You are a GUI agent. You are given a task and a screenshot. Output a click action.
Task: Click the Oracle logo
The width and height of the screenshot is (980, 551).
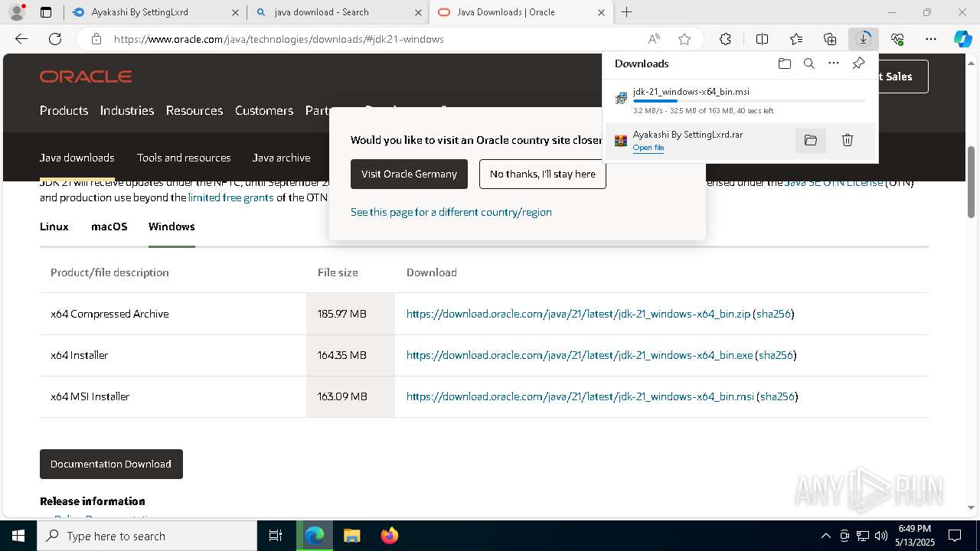(86, 77)
